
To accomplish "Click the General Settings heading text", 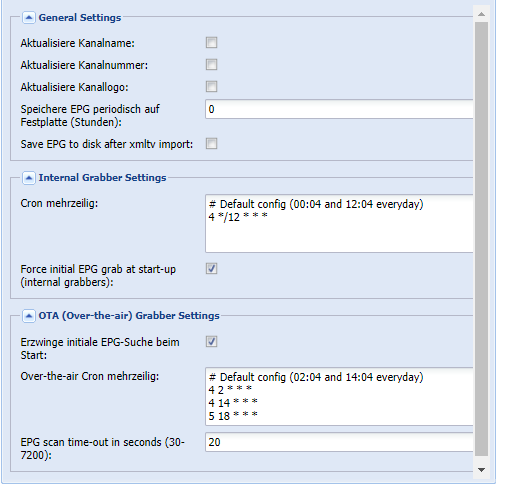I will pos(80,18).
